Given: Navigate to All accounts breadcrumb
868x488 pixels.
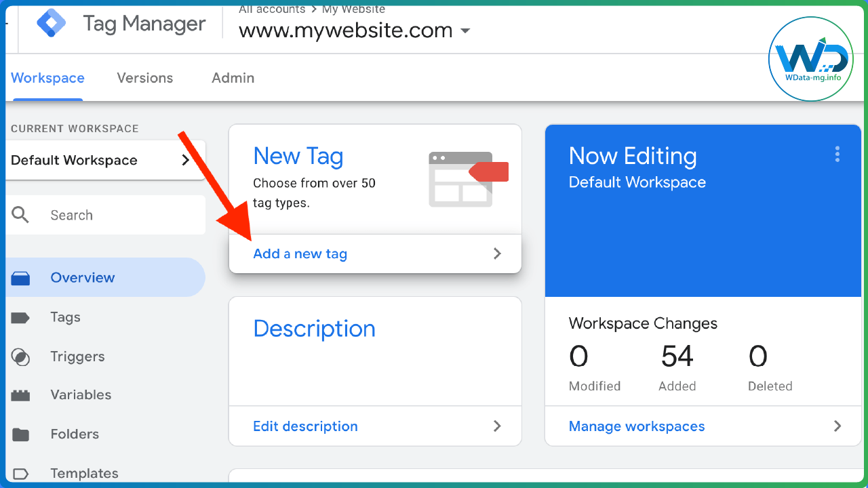Looking at the screenshot, I should point(271,9).
